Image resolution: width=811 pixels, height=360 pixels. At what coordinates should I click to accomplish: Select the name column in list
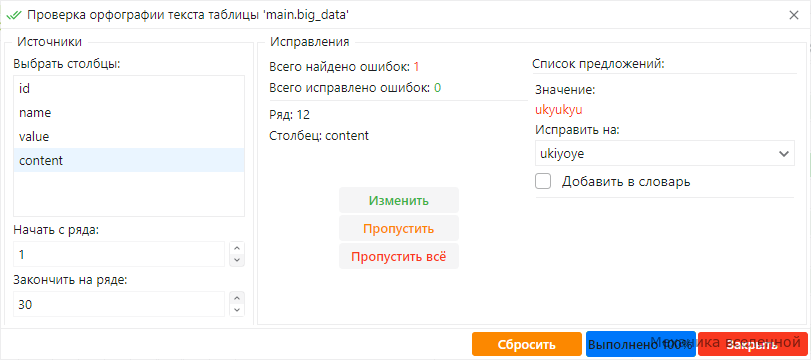click(x=129, y=113)
